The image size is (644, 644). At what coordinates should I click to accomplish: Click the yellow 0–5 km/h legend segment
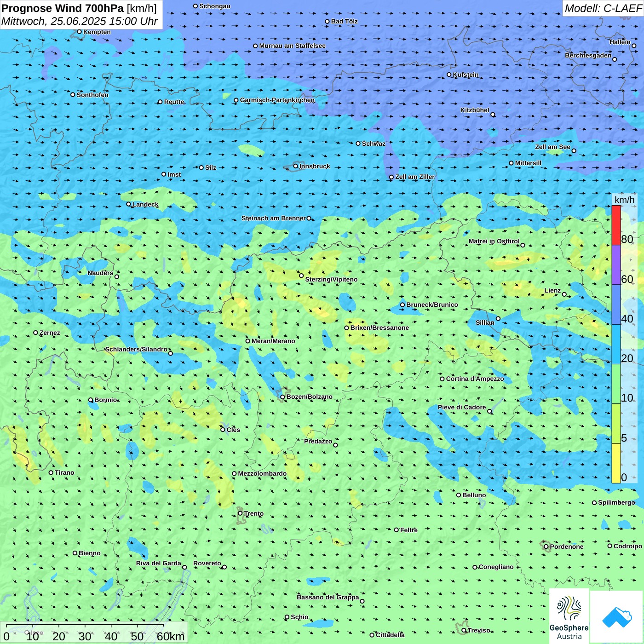click(x=616, y=463)
